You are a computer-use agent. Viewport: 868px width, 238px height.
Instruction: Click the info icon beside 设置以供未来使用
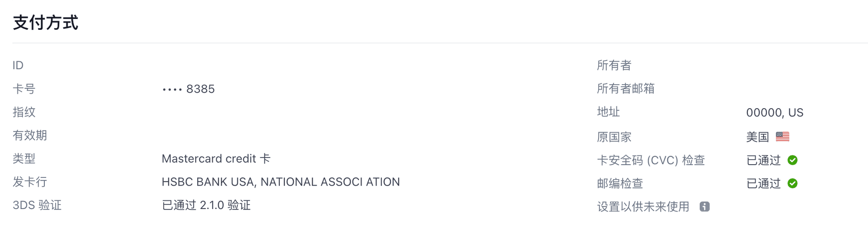(x=704, y=207)
